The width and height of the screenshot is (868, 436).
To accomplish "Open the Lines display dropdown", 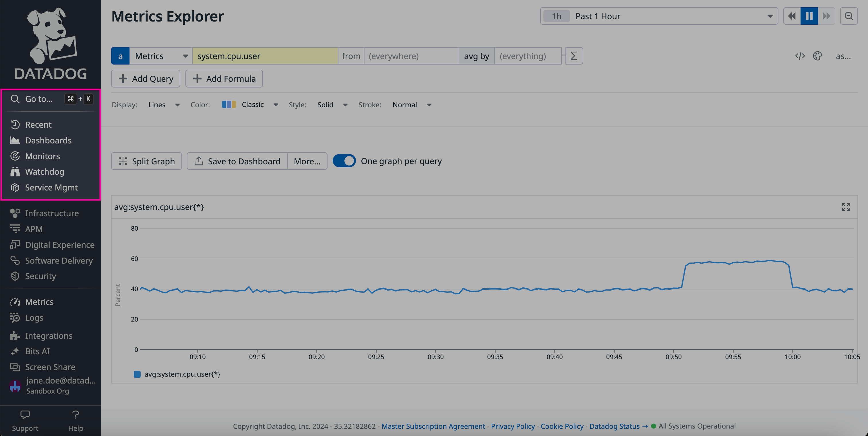I will [164, 105].
